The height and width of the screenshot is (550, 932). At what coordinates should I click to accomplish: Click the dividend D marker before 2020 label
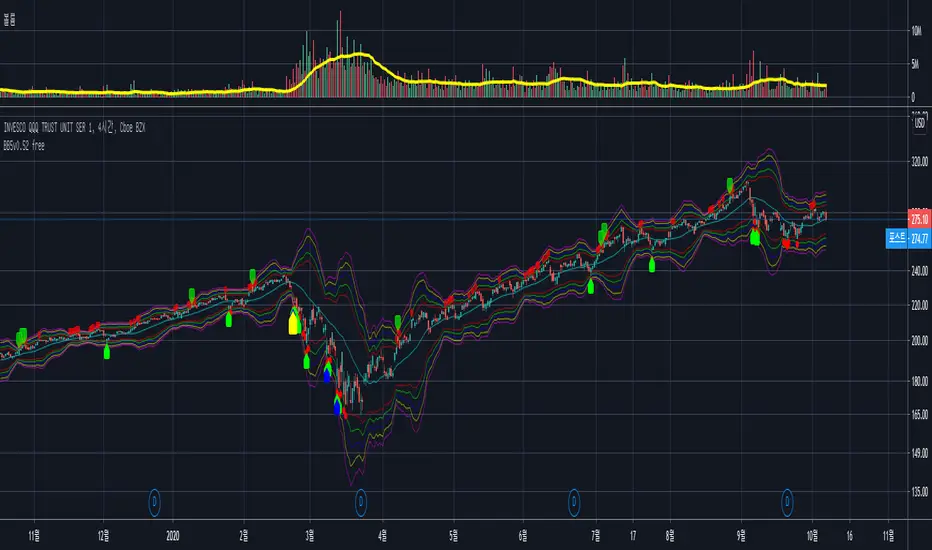[154, 502]
